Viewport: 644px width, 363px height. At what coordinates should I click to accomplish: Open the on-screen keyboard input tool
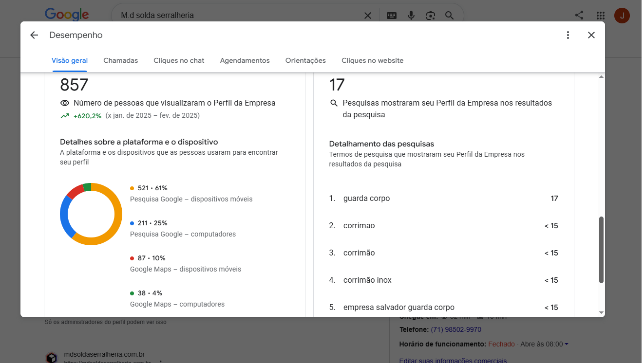click(392, 16)
